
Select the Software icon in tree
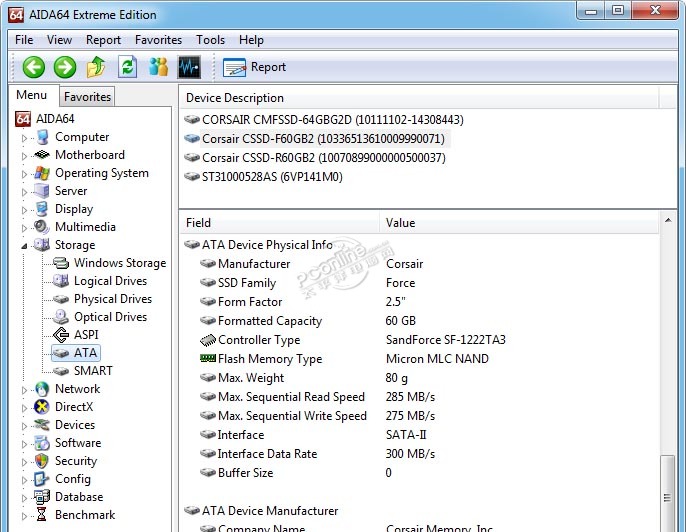pyautogui.click(x=42, y=442)
